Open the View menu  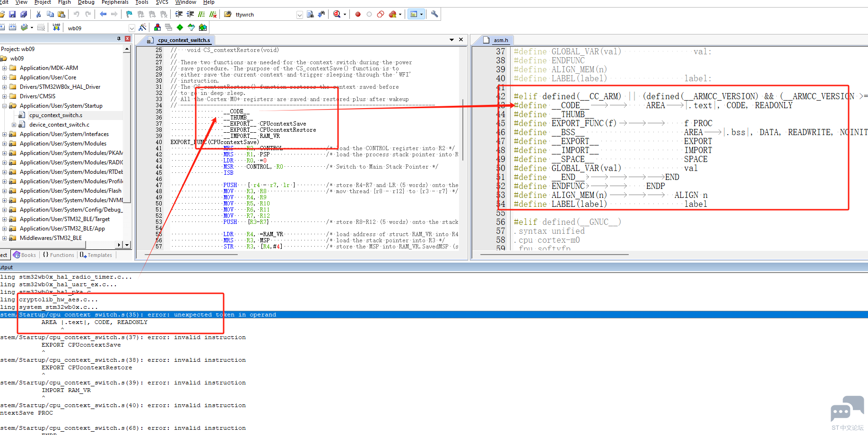pyautogui.click(x=21, y=2)
